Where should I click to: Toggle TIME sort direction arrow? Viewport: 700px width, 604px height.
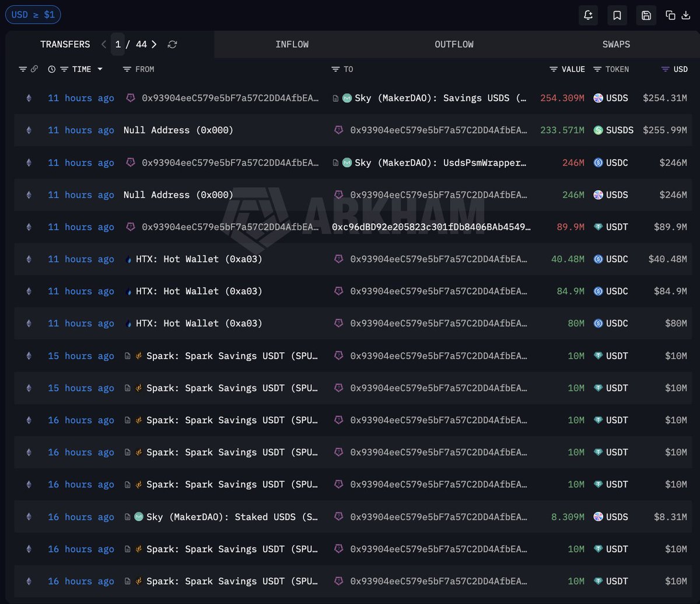(x=100, y=69)
